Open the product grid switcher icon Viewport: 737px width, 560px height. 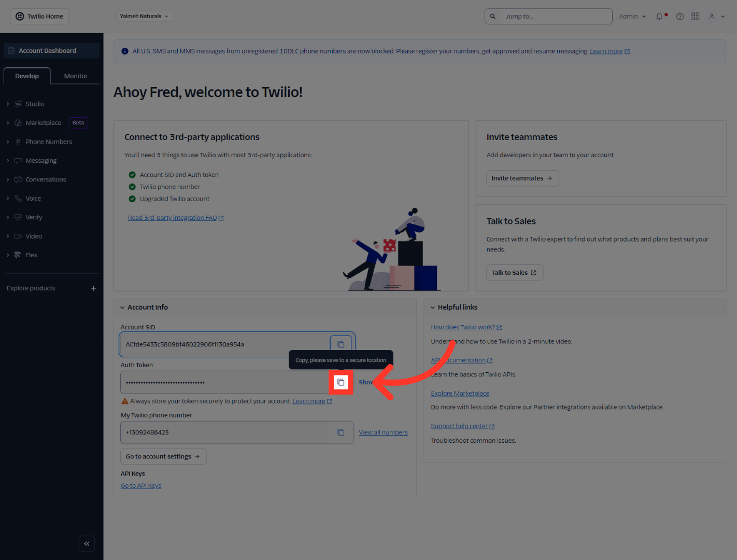[696, 16]
